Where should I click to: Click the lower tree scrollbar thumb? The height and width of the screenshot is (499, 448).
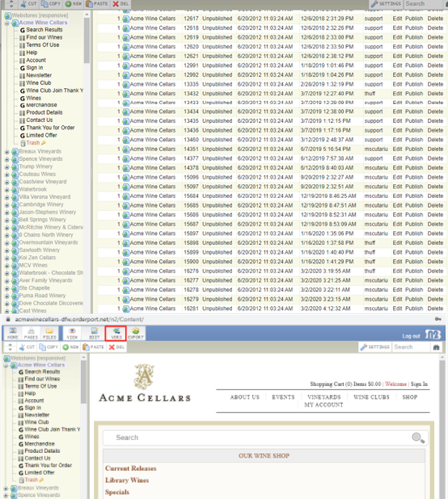click(x=83, y=382)
